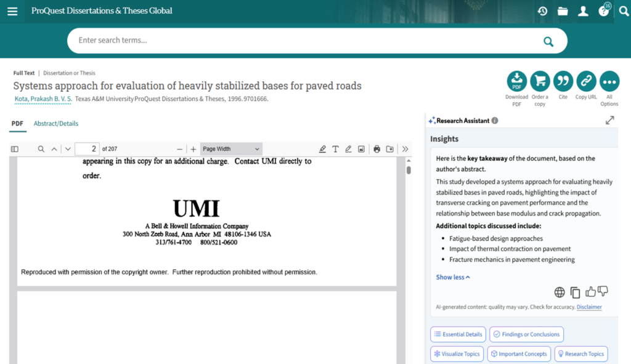Click the Essential Details button
This screenshot has width=631, height=364.
pyautogui.click(x=458, y=334)
